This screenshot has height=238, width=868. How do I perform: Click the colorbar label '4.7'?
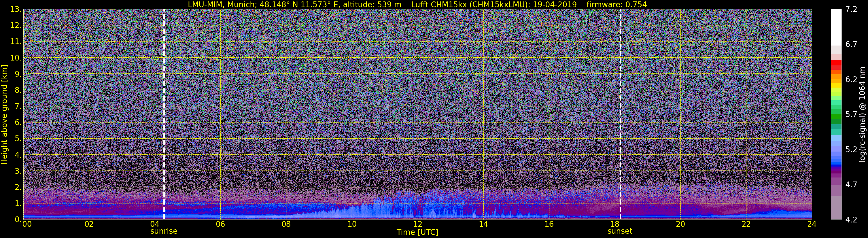pos(851,185)
